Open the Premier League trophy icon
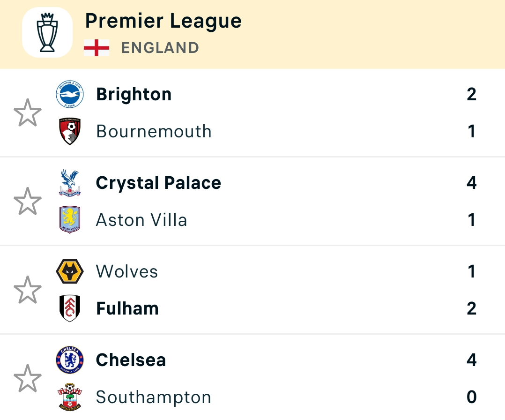The width and height of the screenshot is (505, 420). (x=47, y=32)
